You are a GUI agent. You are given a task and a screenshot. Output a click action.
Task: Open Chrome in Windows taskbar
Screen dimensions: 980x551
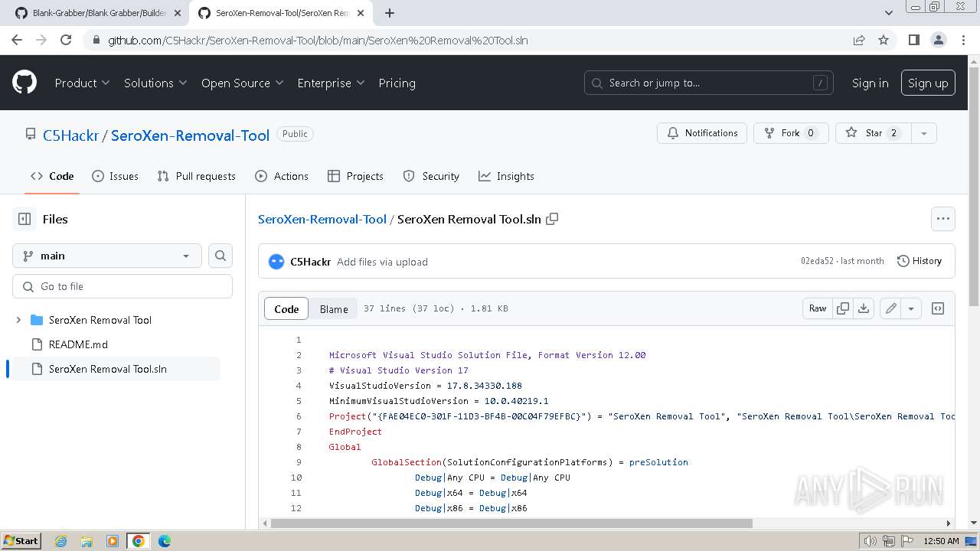(x=138, y=541)
